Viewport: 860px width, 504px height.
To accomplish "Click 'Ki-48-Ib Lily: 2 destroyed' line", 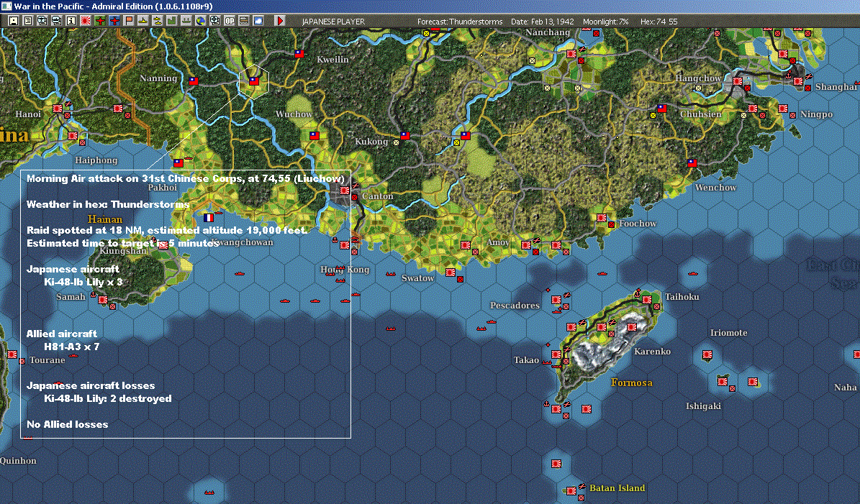I will (108, 399).
